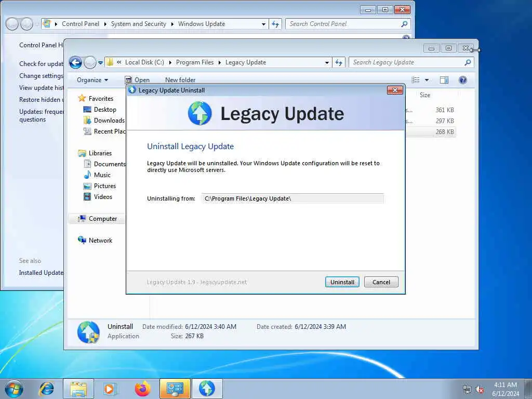Click Open in the Explorer toolbar
This screenshot has height=399, width=532.
pyautogui.click(x=137, y=80)
